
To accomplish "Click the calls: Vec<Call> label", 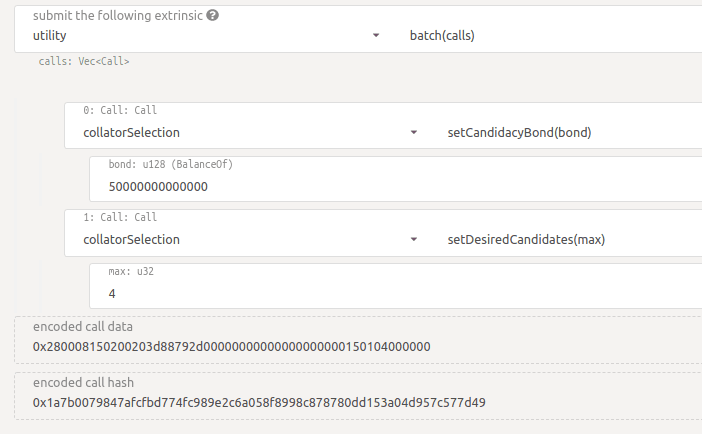I will point(84,61).
